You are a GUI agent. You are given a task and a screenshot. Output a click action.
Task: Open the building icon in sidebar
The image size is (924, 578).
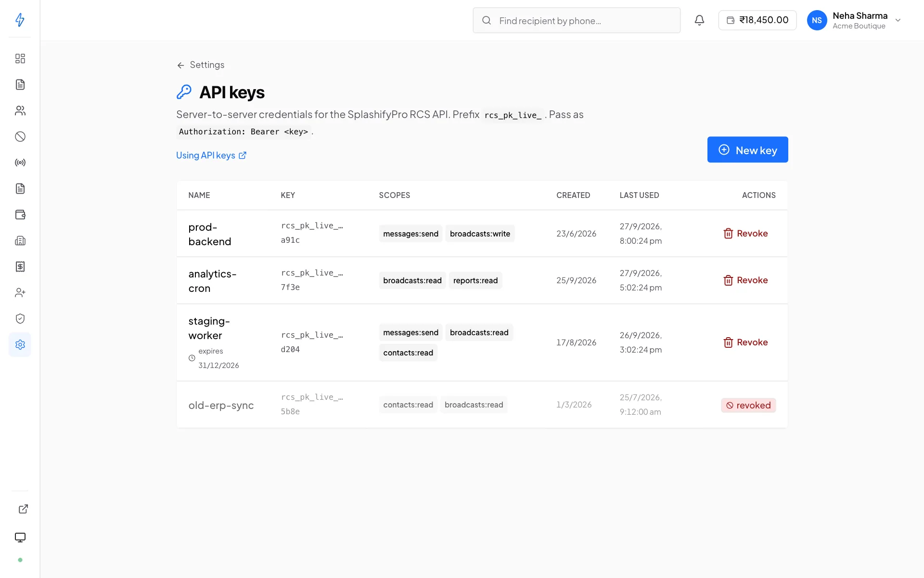pos(20,240)
